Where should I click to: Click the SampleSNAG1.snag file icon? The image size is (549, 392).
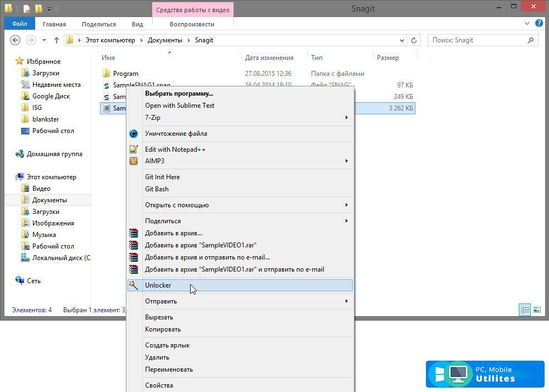(x=107, y=85)
